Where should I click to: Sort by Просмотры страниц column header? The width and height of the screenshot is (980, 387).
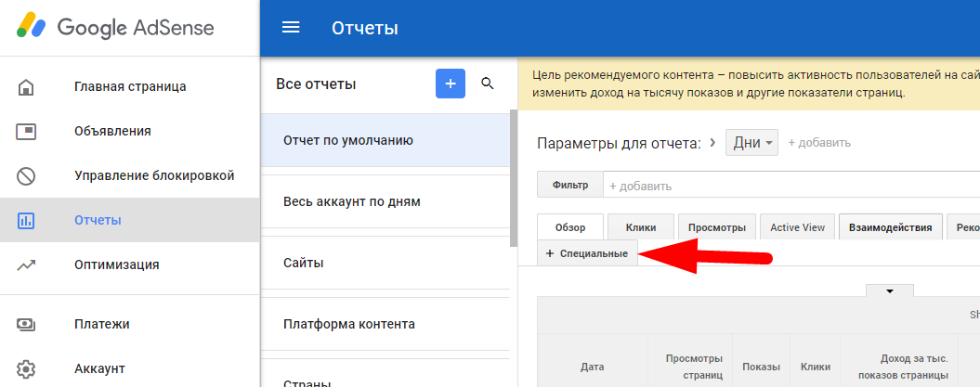coord(690,367)
